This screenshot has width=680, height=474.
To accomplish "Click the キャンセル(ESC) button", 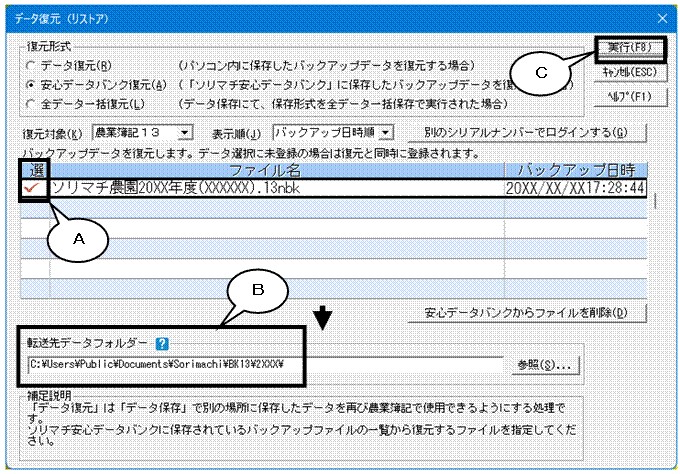I will click(x=630, y=72).
